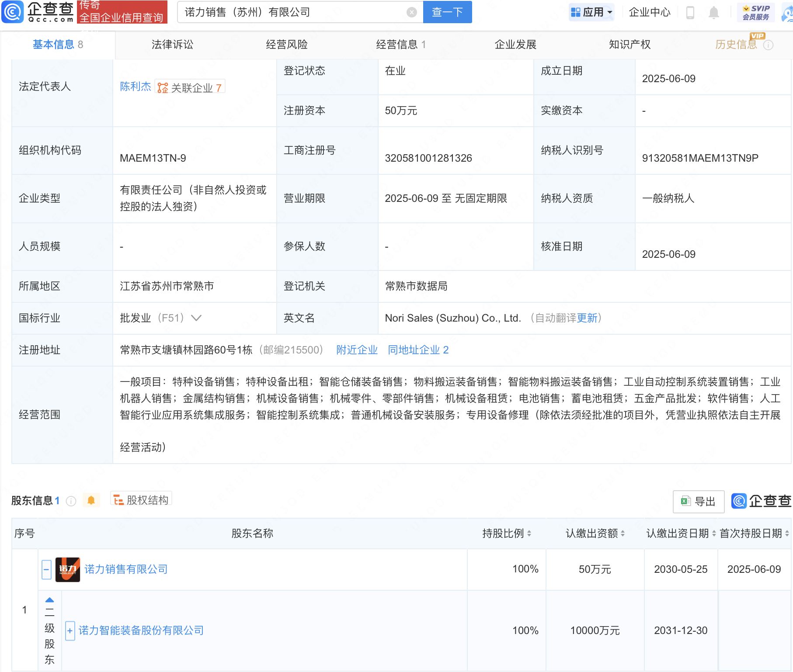Viewport: 793px width, 672px height.
Task: Open 企业中心 link
Action: coord(650,12)
